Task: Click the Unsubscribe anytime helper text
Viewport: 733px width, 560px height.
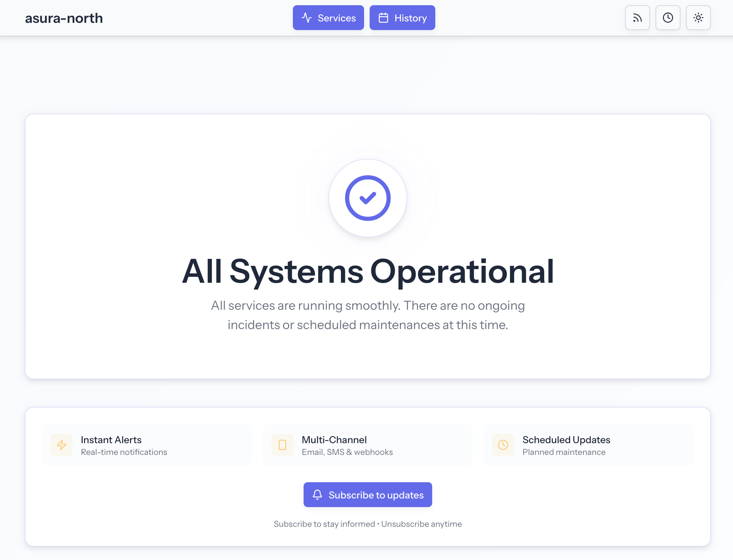Action: pyautogui.click(x=421, y=524)
